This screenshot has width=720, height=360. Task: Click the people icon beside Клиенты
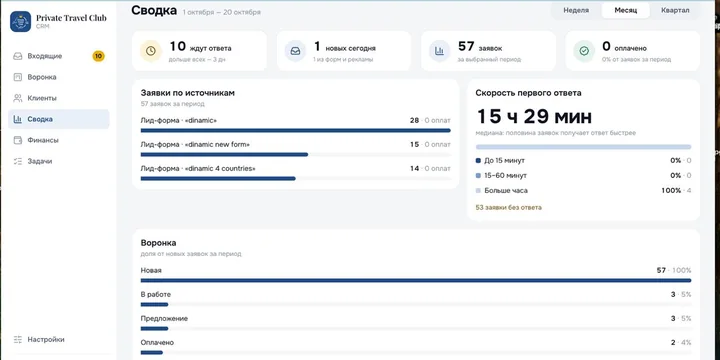(x=18, y=98)
